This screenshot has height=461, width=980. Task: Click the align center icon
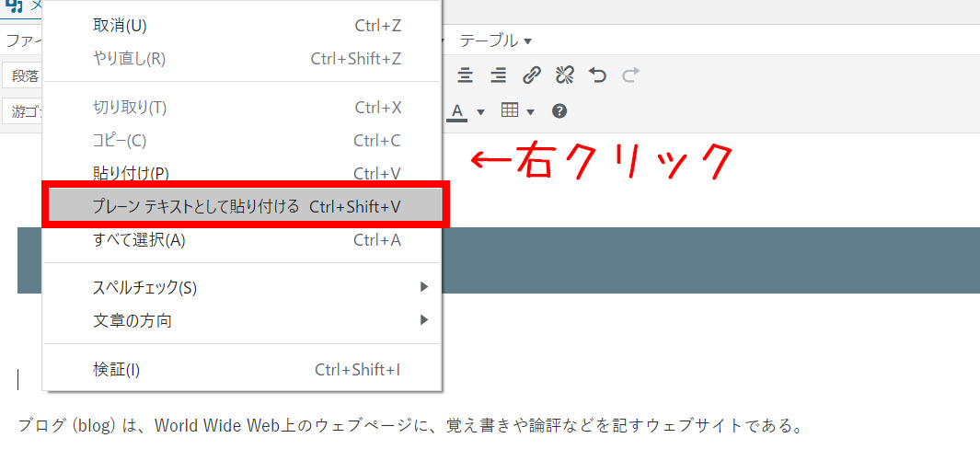pyautogui.click(x=466, y=75)
